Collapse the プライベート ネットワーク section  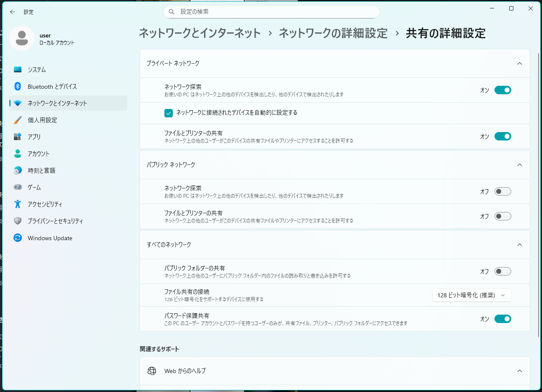click(x=519, y=64)
